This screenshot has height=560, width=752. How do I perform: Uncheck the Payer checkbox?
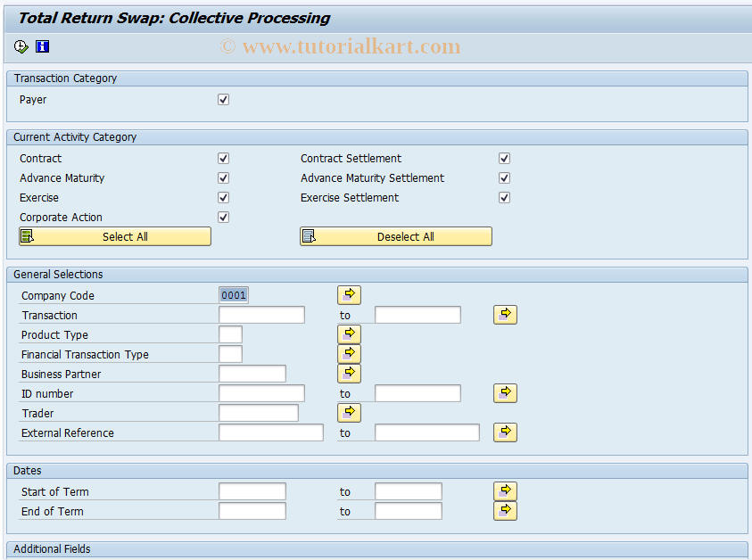point(223,99)
